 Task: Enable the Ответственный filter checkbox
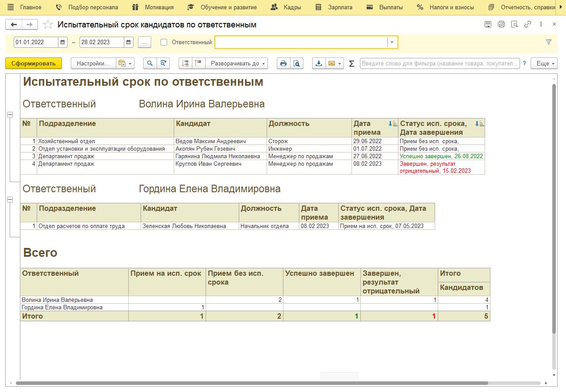[164, 42]
